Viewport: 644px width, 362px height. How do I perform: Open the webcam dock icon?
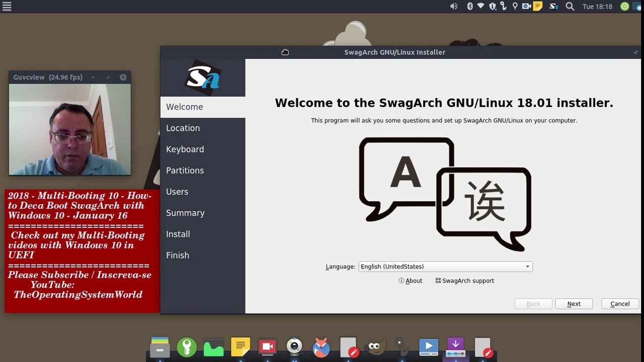click(294, 346)
